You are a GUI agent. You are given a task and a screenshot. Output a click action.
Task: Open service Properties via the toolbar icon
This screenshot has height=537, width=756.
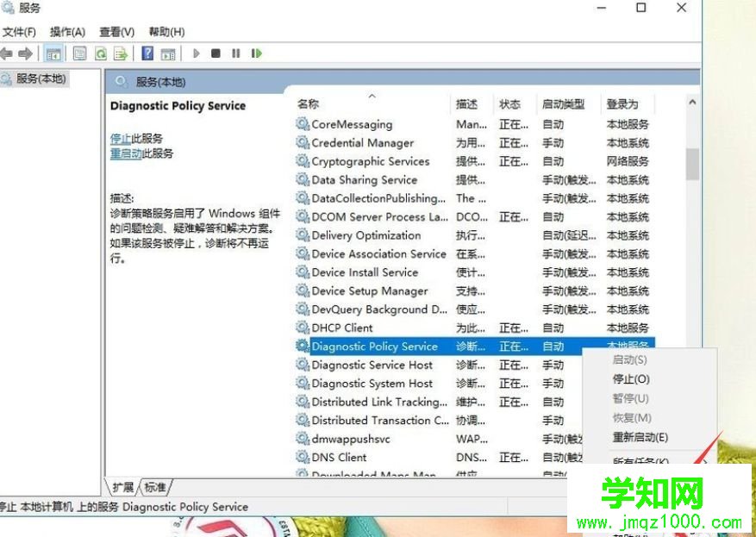[x=78, y=53]
